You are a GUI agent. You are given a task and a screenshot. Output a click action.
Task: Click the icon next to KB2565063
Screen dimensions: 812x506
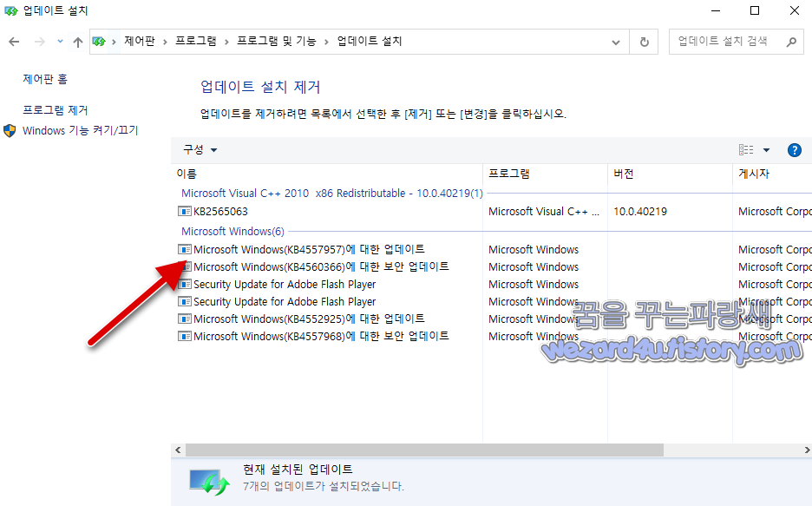pos(185,211)
